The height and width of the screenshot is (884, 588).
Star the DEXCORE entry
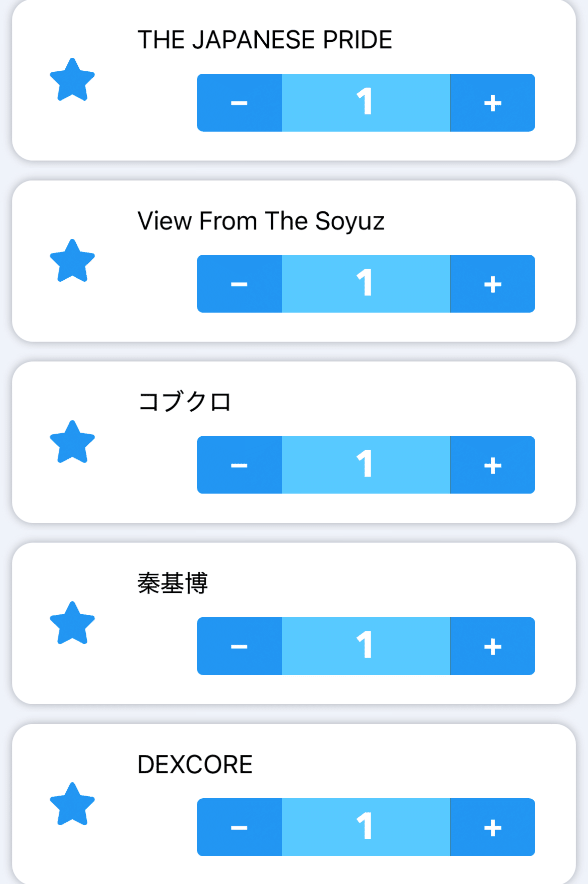(x=72, y=805)
